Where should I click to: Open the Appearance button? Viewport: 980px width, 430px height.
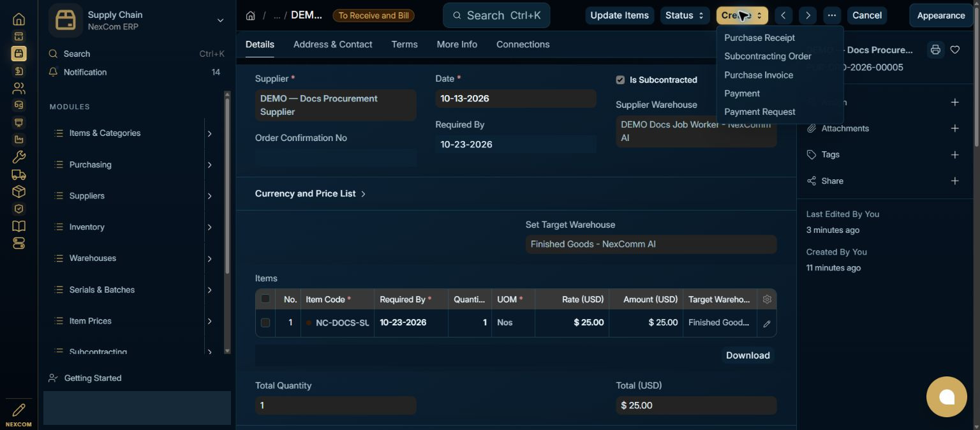coord(940,15)
